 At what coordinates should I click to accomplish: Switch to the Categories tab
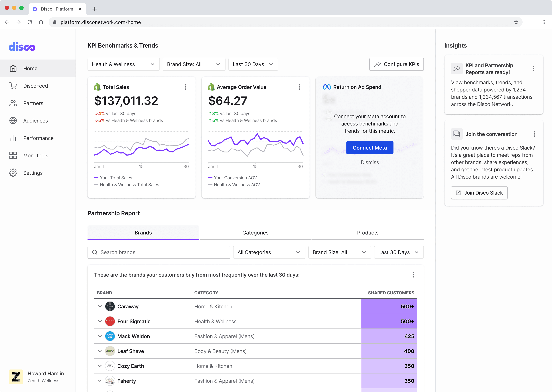255,232
